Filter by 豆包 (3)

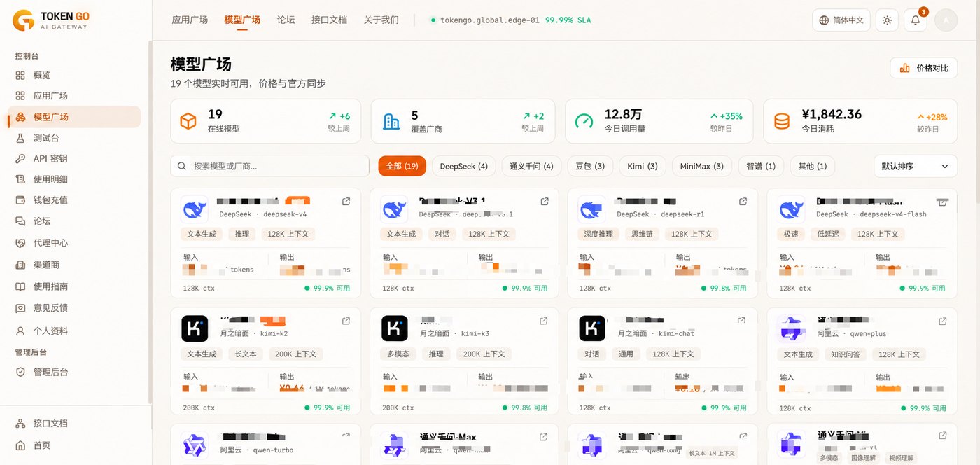(x=590, y=166)
